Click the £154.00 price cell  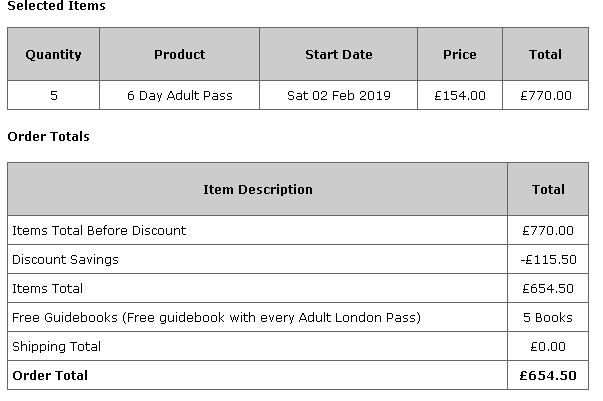click(459, 96)
